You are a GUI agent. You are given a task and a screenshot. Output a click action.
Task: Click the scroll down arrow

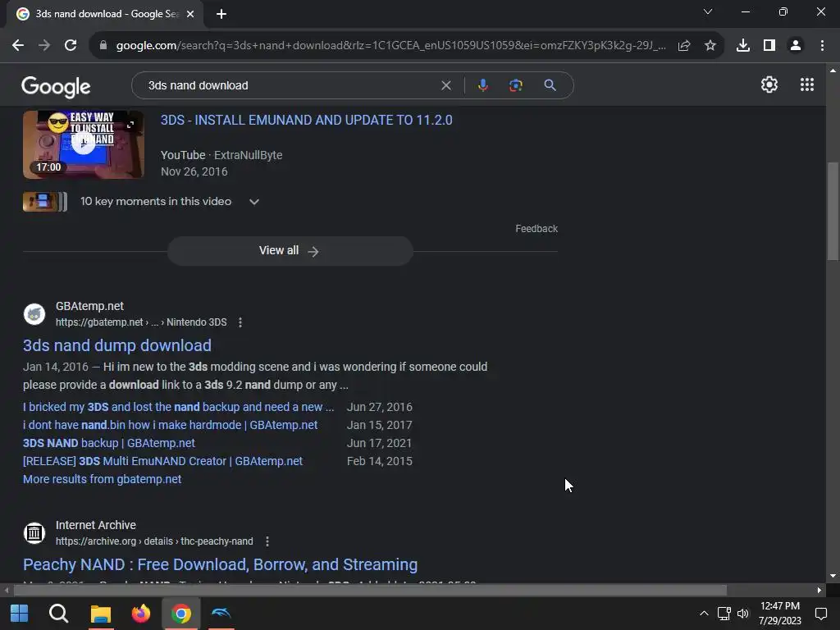click(833, 576)
